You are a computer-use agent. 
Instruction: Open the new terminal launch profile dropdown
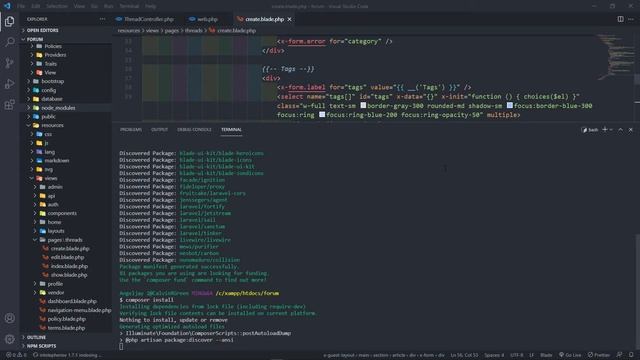pyautogui.click(x=611, y=129)
